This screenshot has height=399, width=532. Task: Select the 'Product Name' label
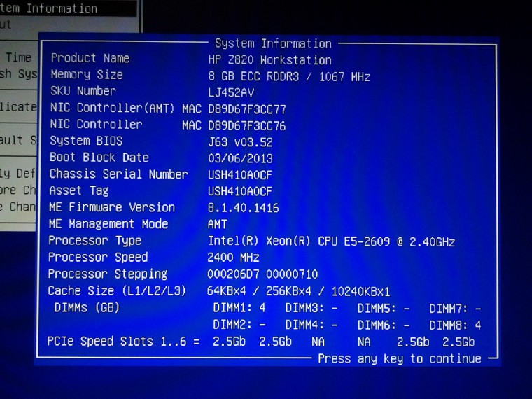pos(90,58)
